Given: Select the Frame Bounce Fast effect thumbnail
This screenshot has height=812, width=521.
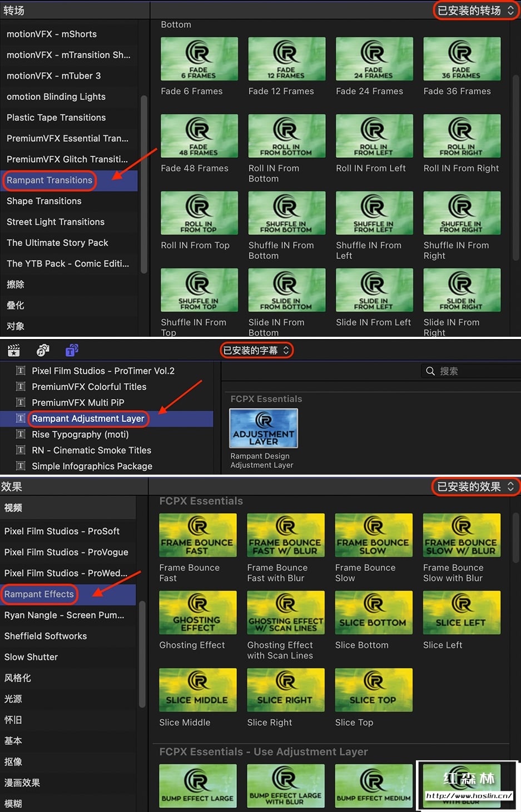Looking at the screenshot, I should click(x=198, y=535).
